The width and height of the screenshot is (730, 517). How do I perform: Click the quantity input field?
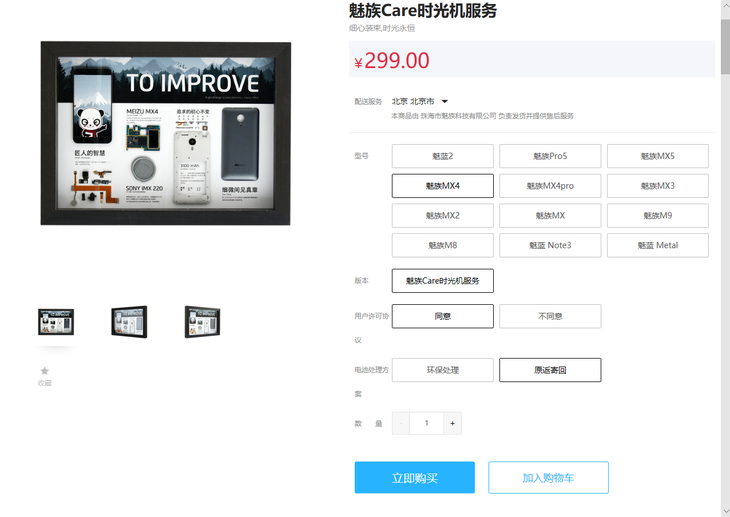[426, 423]
